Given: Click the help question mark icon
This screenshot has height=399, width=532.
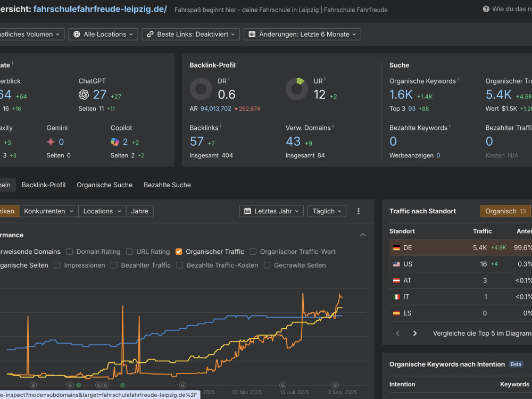Looking at the screenshot, I should (486, 9).
